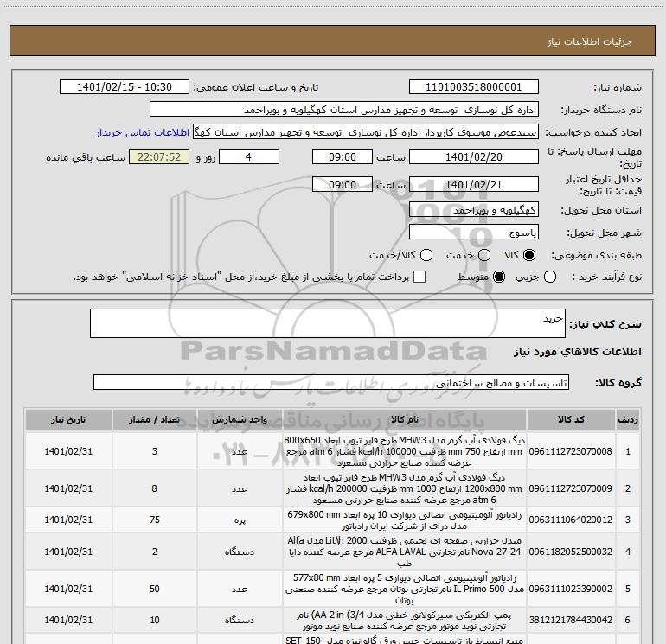Click the کد کالا column header
Viewport: 666px width, 644px height.
[571, 419]
